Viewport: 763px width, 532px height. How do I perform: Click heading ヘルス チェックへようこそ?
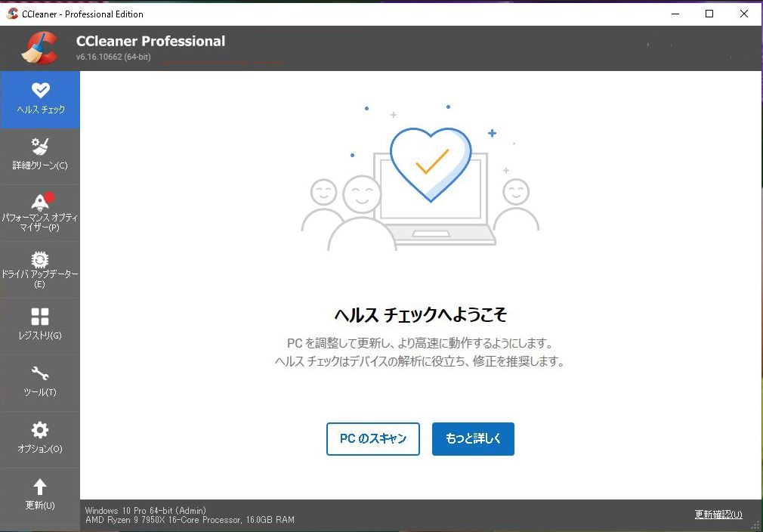[421, 314]
